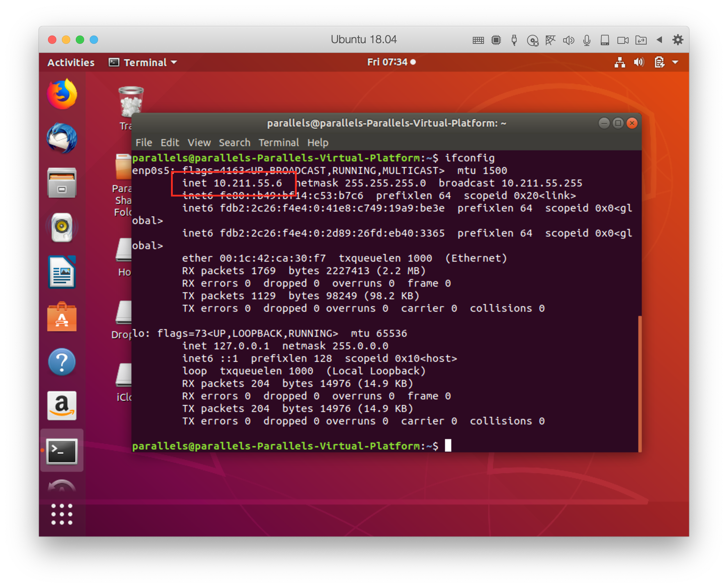Click 'TX packets 1129' text

[229, 296]
